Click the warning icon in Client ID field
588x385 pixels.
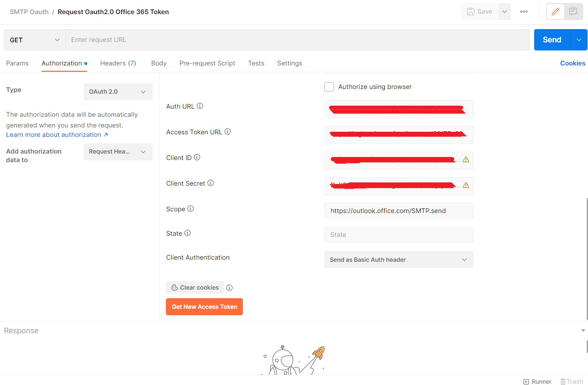pyautogui.click(x=466, y=160)
